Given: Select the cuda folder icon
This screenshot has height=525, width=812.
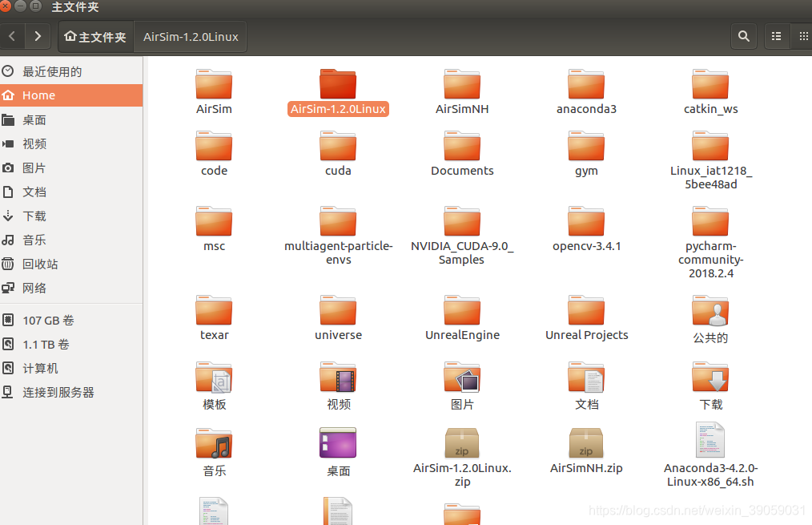Looking at the screenshot, I should [338, 146].
